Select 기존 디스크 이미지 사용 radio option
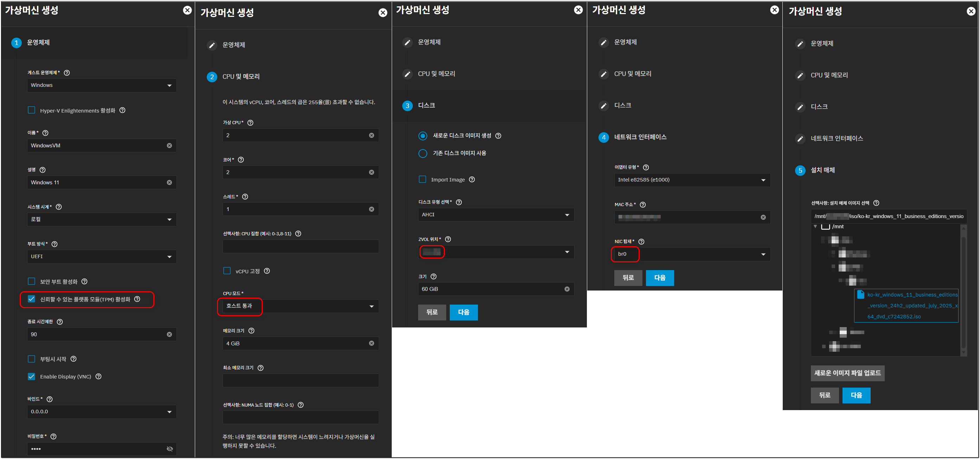This screenshot has height=459, width=980. (423, 153)
